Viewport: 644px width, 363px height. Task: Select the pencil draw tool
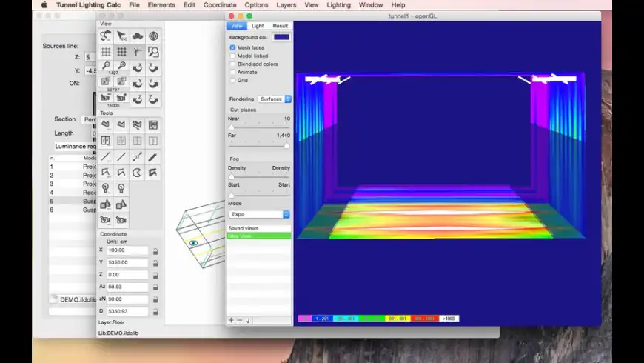[153, 157]
